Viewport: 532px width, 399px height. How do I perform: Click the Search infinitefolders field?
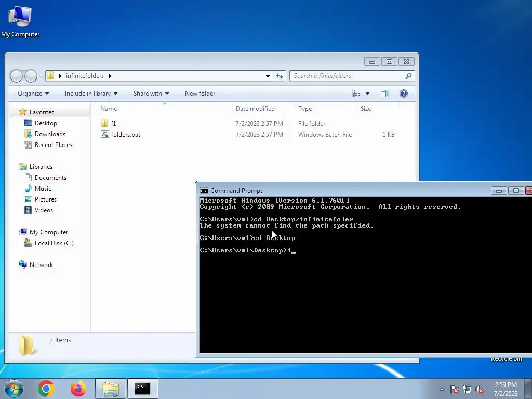click(352, 76)
